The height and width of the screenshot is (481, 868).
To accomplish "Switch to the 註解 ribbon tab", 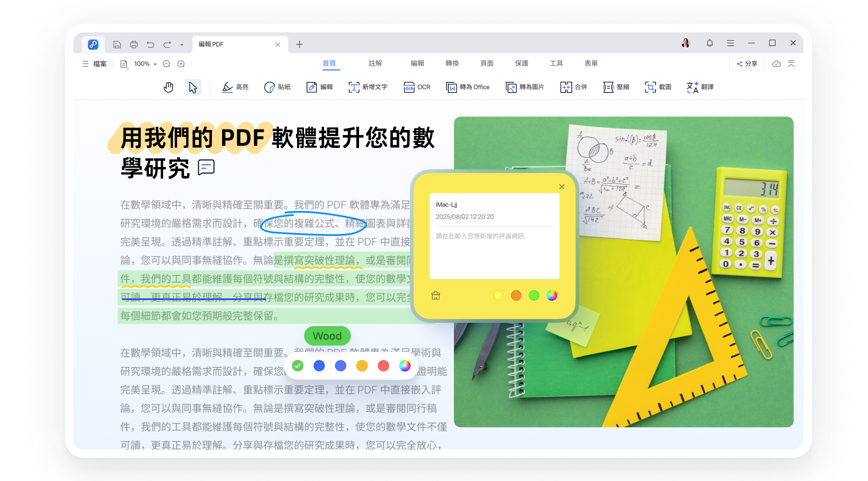I will click(375, 63).
